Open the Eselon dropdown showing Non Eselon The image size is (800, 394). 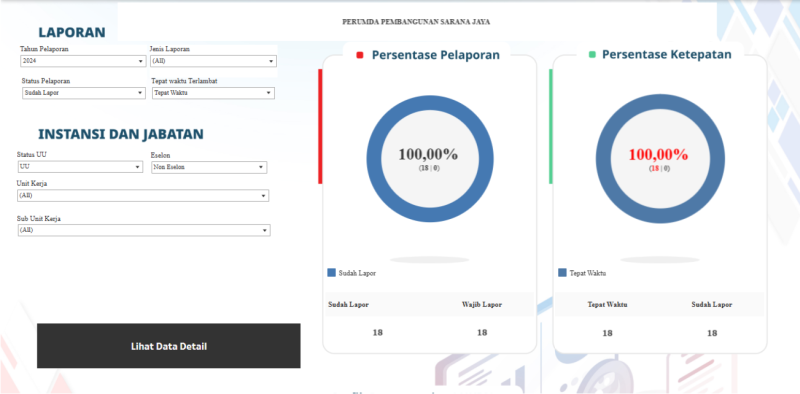(x=209, y=167)
